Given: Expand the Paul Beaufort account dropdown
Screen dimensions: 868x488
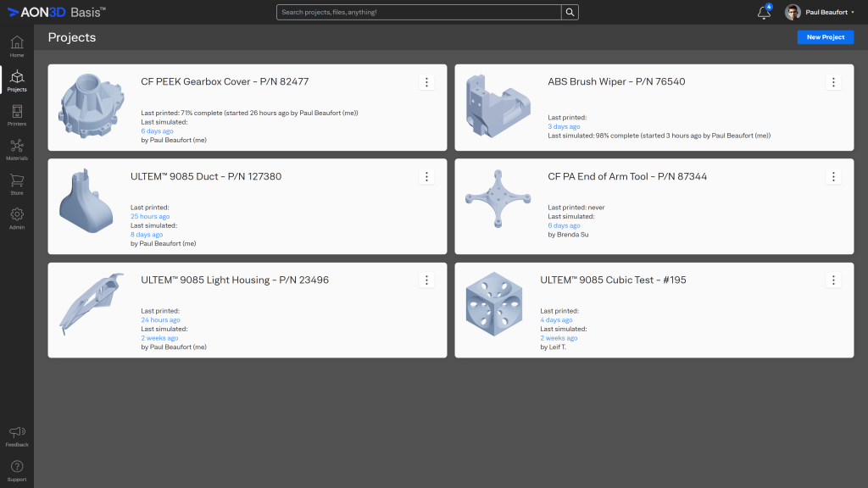Looking at the screenshot, I should [x=829, y=12].
